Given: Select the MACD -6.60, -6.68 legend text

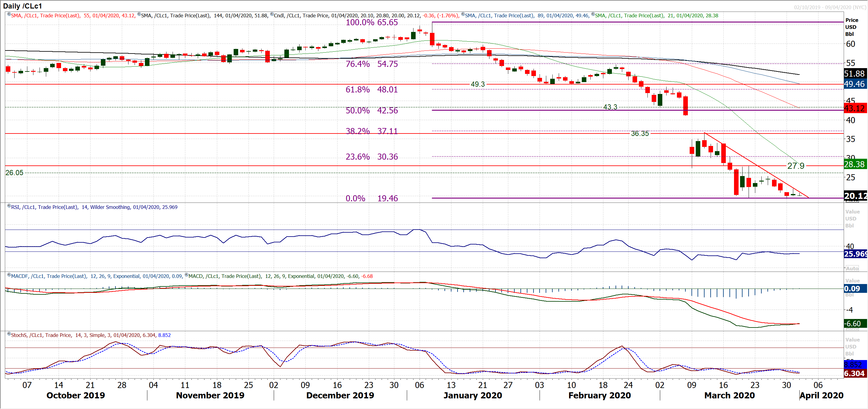Looking at the screenshot, I should pos(281,276).
